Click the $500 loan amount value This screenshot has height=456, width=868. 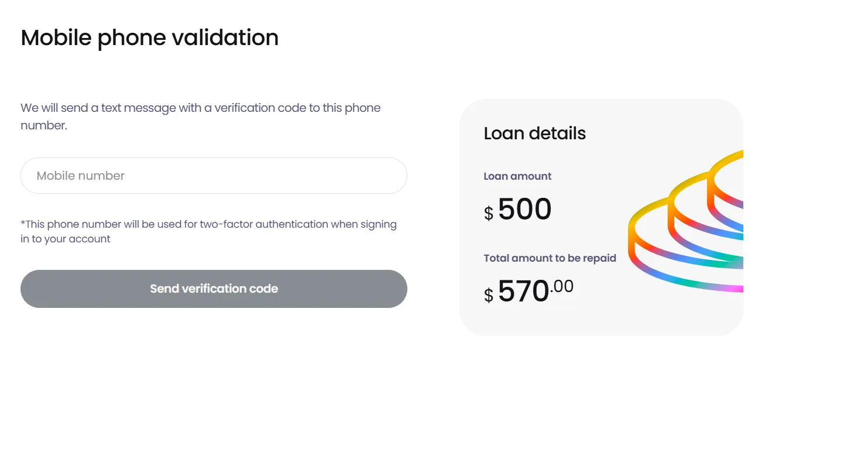[x=525, y=209]
